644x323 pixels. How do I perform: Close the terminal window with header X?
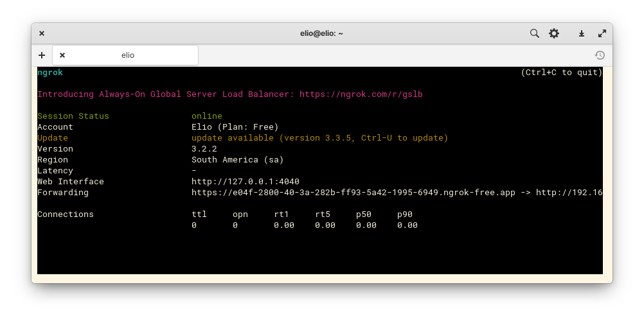(x=42, y=33)
